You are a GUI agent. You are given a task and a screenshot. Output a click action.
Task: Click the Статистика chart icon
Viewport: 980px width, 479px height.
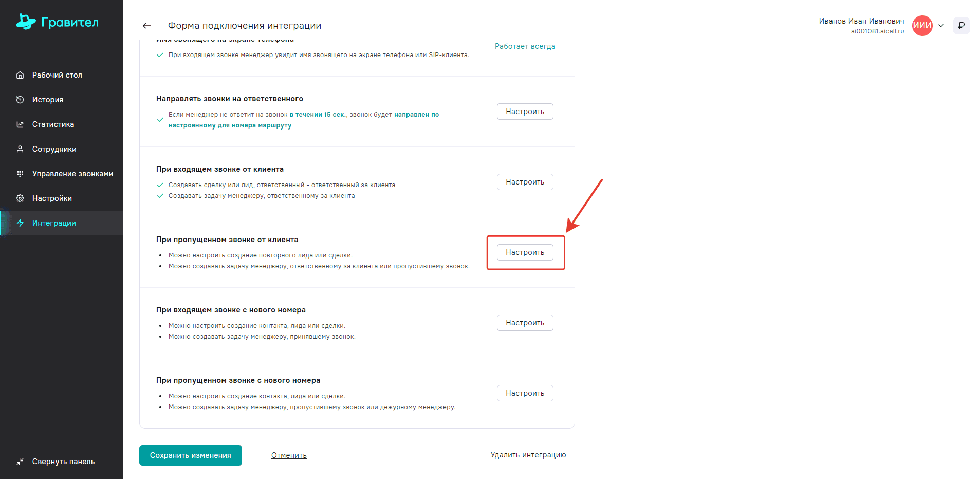coord(20,124)
